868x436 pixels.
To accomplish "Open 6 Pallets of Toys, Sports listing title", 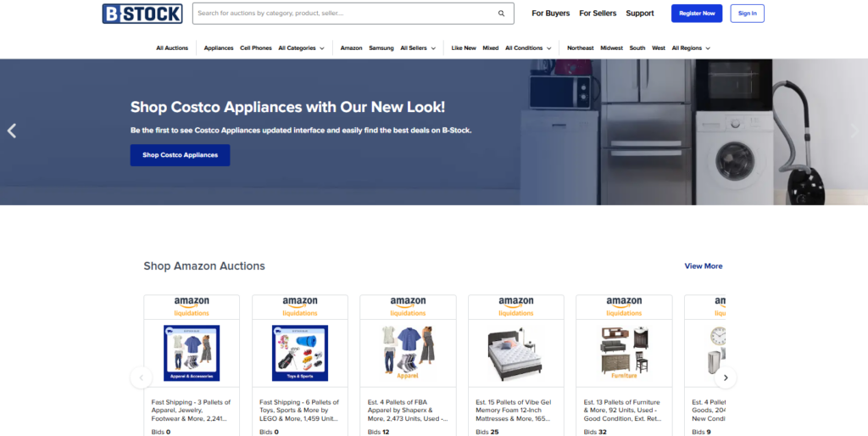I will (299, 411).
